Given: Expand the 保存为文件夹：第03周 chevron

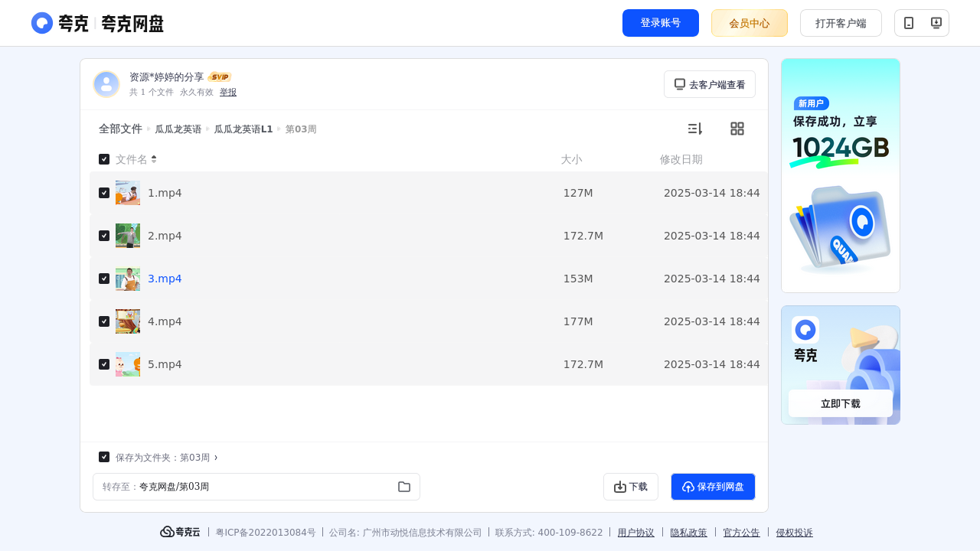Looking at the screenshot, I should click(x=216, y=457).
